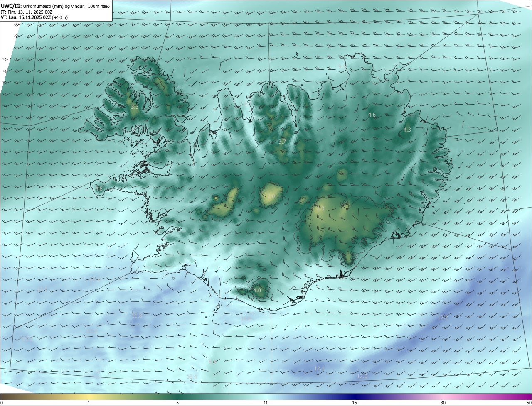532x406 pixels.
Task: Click the 12.1 value label over the southern ocean
Action: coord(319,368)
